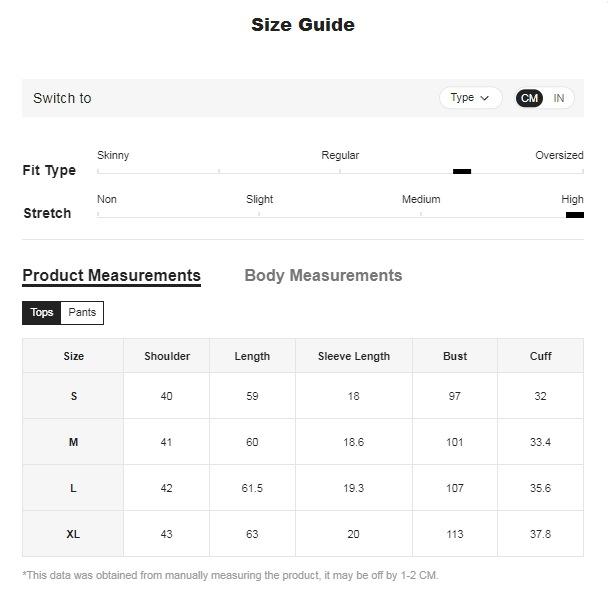Switch units to IN

558,98
